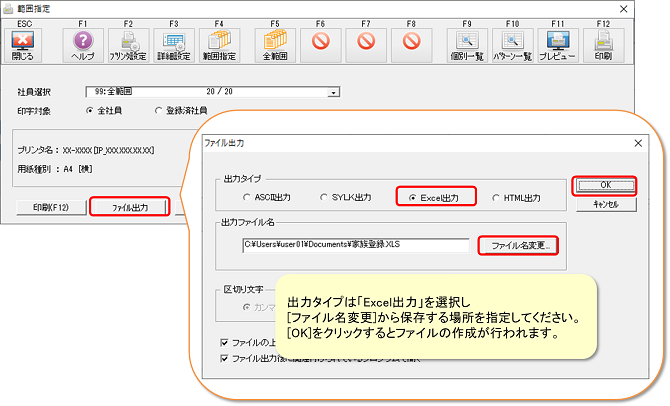
Task: Choose HTML出力 output type
Action: point(497,198)
